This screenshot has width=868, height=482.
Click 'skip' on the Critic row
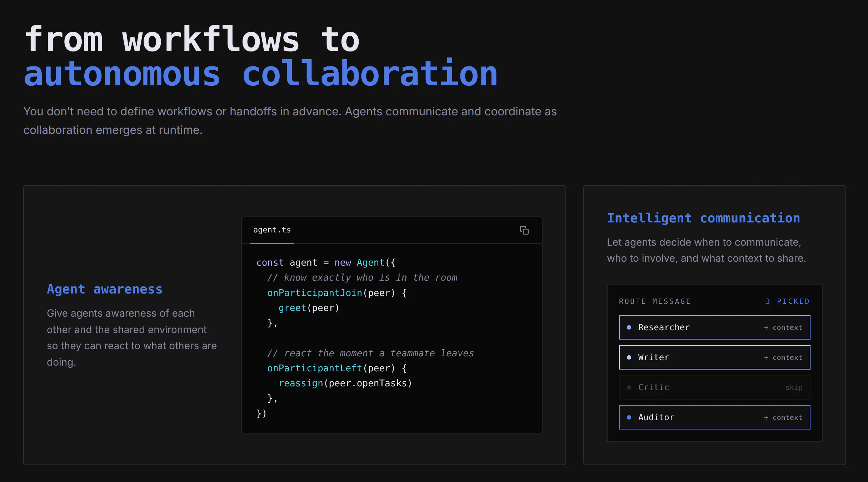pyautogui.click(x=794, y=387)
